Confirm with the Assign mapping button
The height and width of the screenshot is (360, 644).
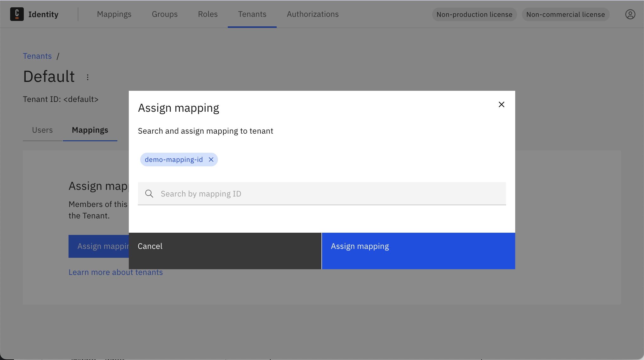tap(360, 246)
